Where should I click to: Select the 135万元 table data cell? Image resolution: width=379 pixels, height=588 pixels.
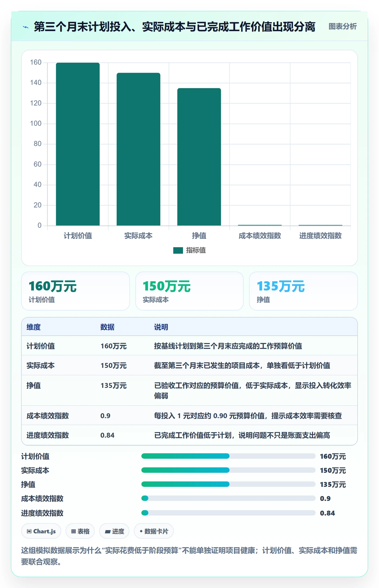click(113, 385)
